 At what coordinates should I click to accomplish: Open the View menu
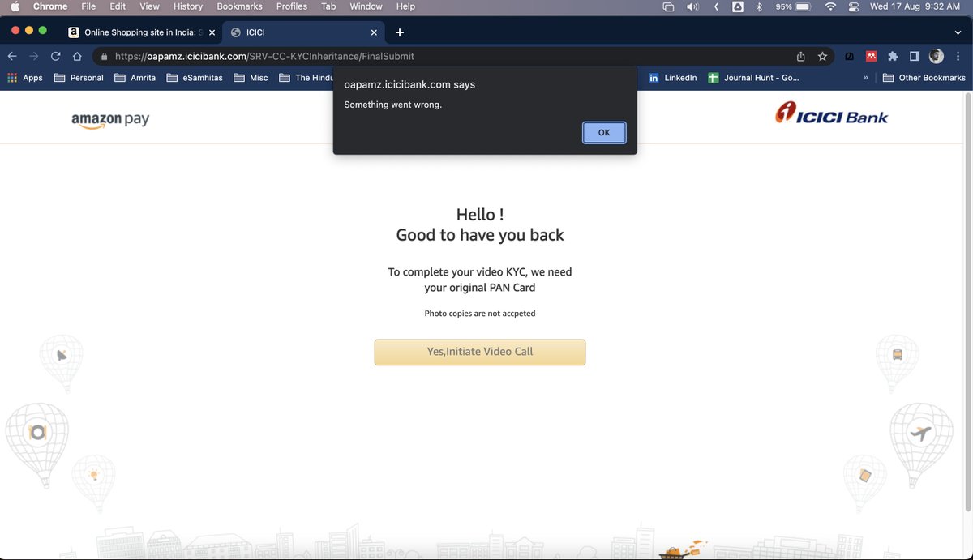[x=149, y=6]
